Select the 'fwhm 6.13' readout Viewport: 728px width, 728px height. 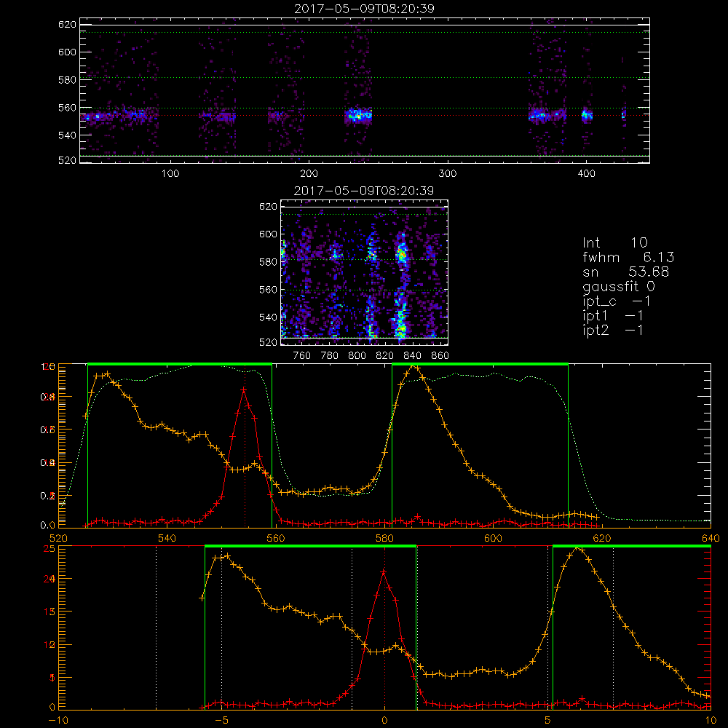(x=628, y=257)
